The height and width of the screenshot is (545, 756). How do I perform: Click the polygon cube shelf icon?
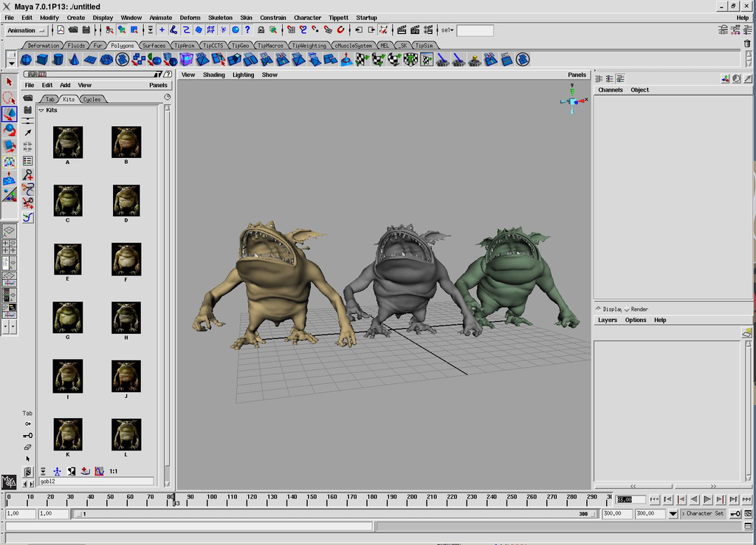[x=42, y=60]
